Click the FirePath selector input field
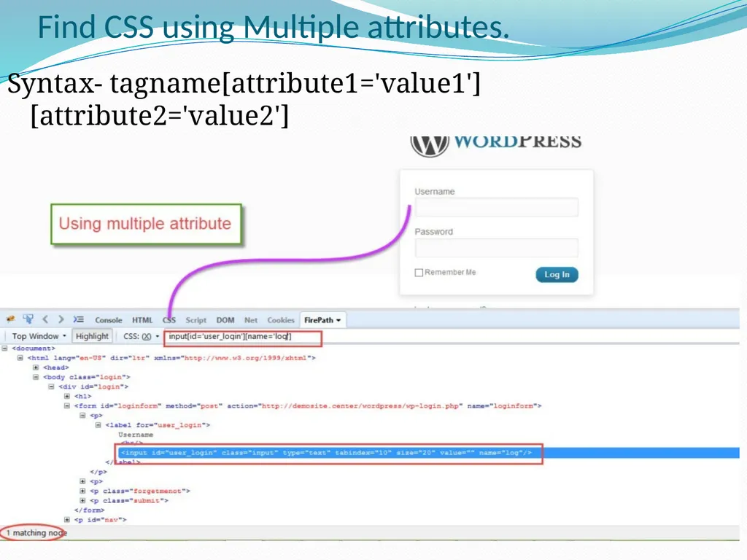Screen dimensions: 747x560 tap(243, 338)
